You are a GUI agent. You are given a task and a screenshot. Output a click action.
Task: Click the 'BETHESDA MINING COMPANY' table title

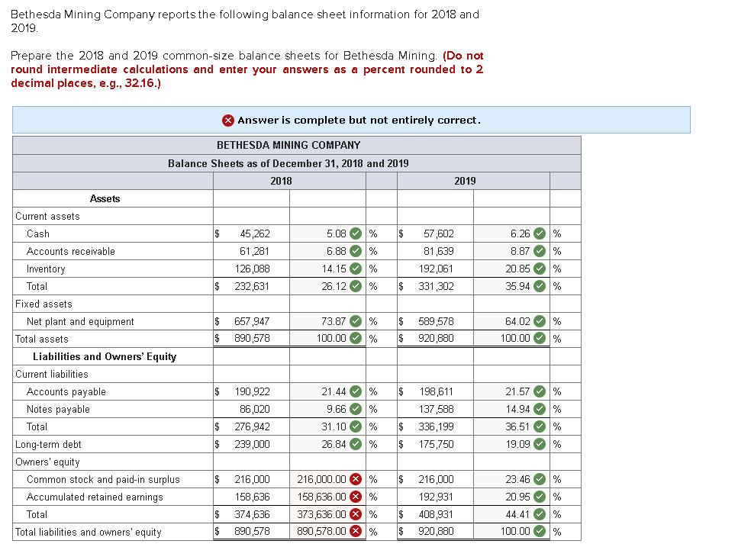coord(288,145)
